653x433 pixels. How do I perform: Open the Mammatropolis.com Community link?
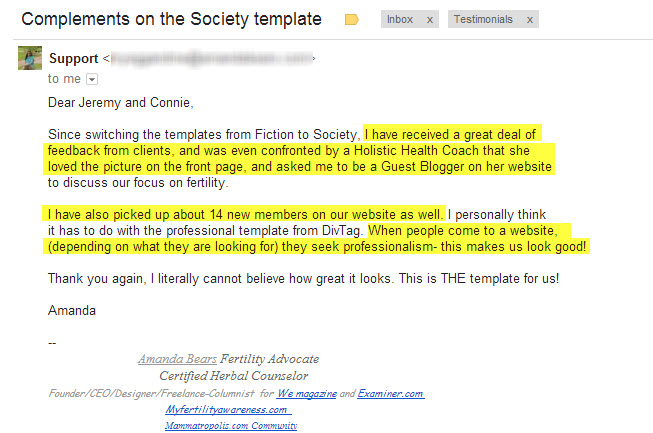(231, 426)
